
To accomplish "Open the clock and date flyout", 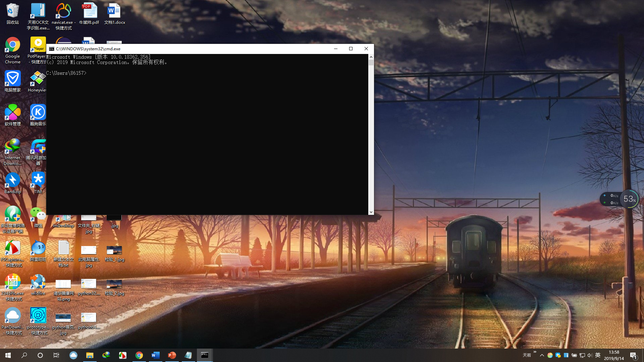I will pyautogui.click(x=614, y=355).
